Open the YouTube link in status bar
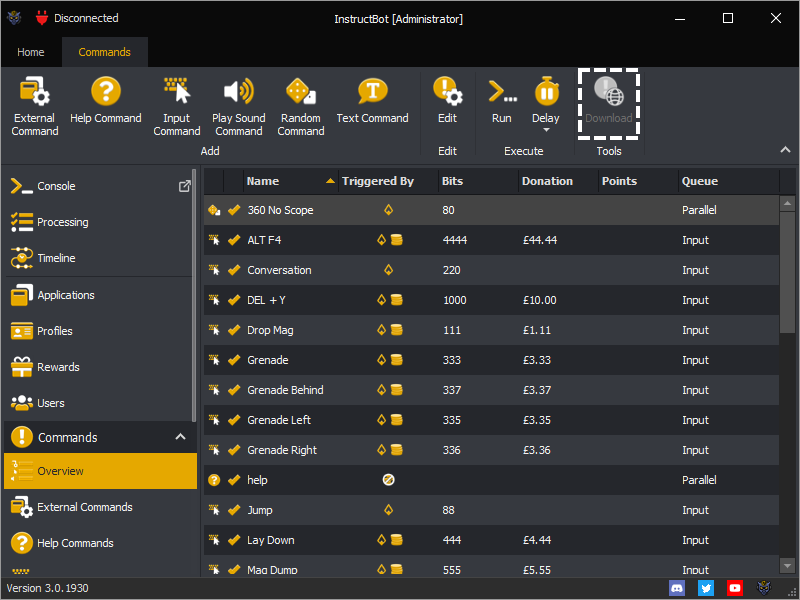800x600 pixels. (x=735, y=588)
